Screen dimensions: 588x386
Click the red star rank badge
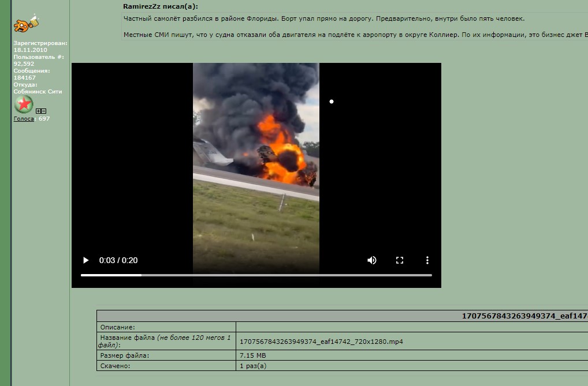(24, 104)
